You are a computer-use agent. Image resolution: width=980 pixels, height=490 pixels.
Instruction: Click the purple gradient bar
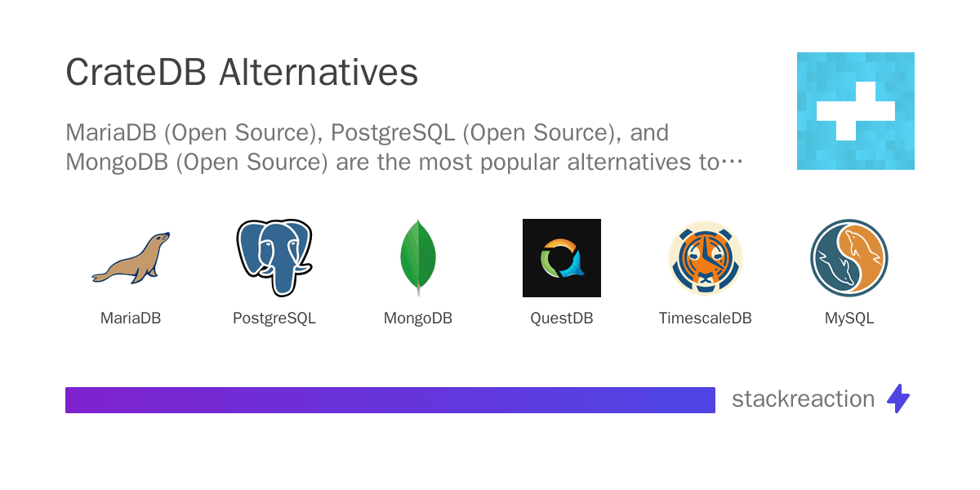(x=390, y=400)
